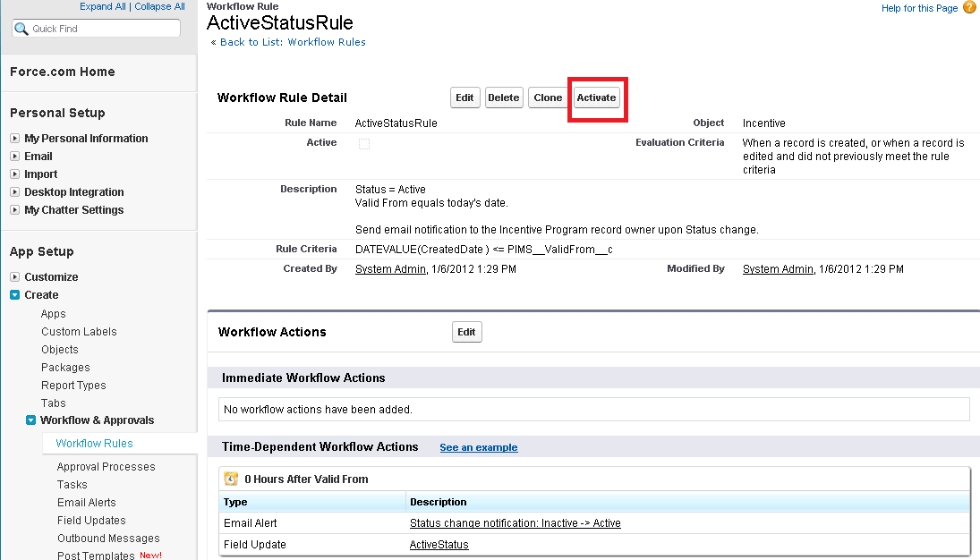Open Workflow Rules in the sidebar

[94, 444]
